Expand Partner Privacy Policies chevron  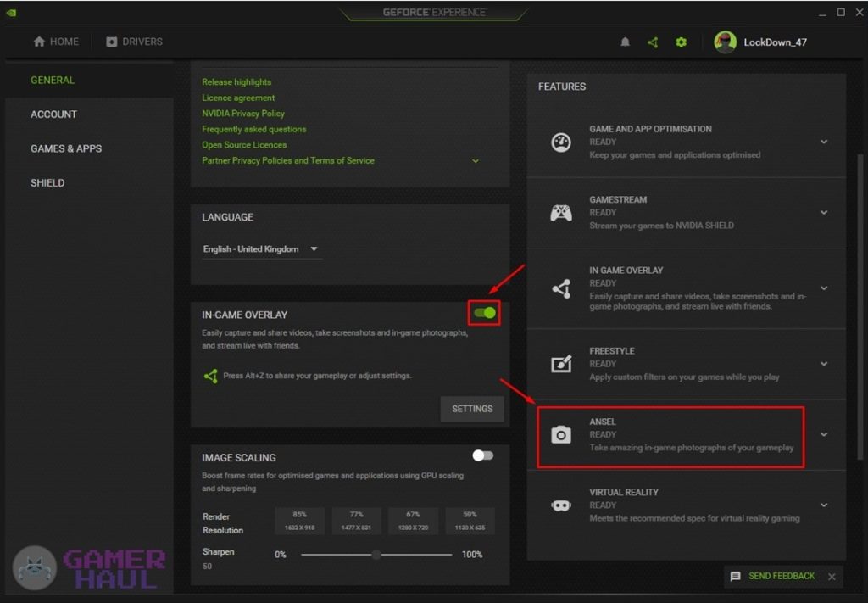(475, 161)
